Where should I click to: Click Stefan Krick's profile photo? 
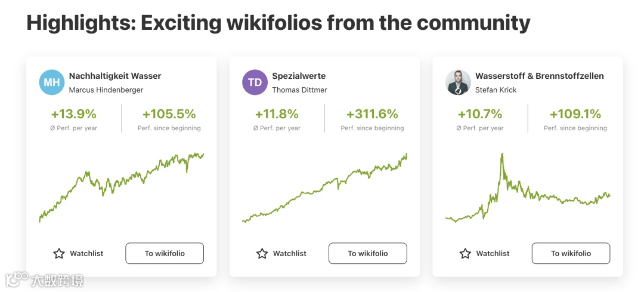tap(458, 82)
